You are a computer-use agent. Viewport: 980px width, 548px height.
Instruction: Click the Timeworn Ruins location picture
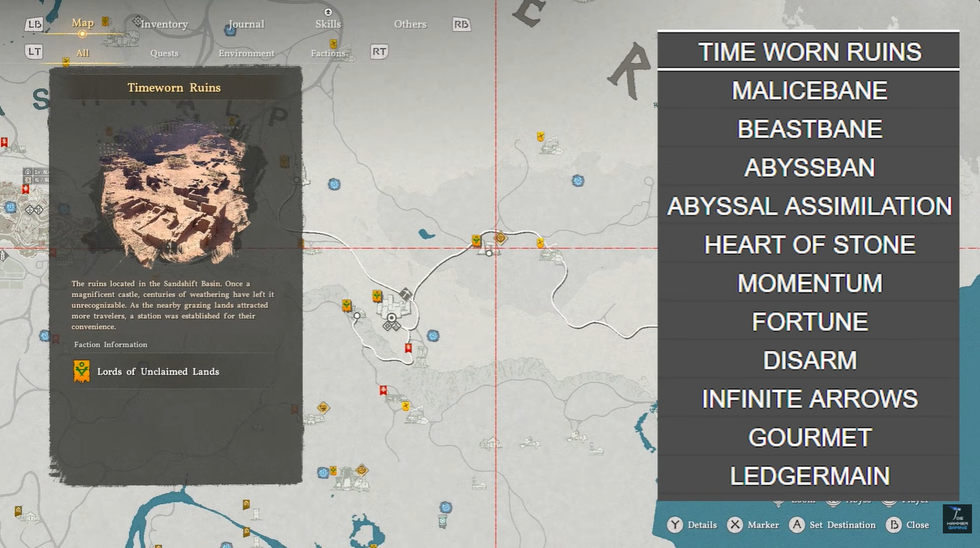pyautogui.click(x=175, y=195)
